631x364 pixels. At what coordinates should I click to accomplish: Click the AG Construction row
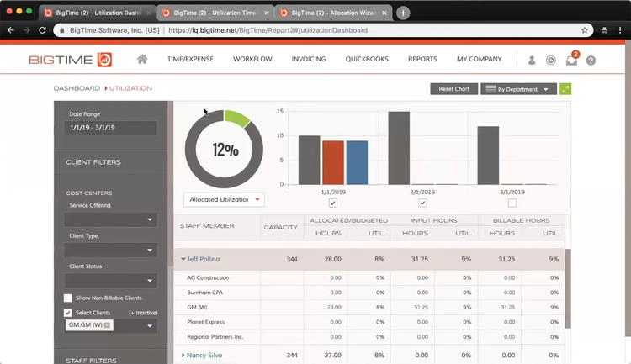pos(369,277)
